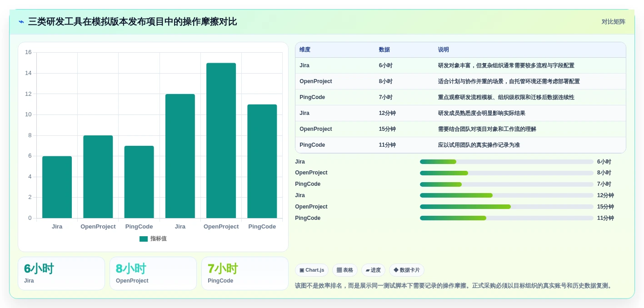The image size is (644, 308).
Task: Click the Jira 6小时 progress bar
Action: [x=507, y=162]
